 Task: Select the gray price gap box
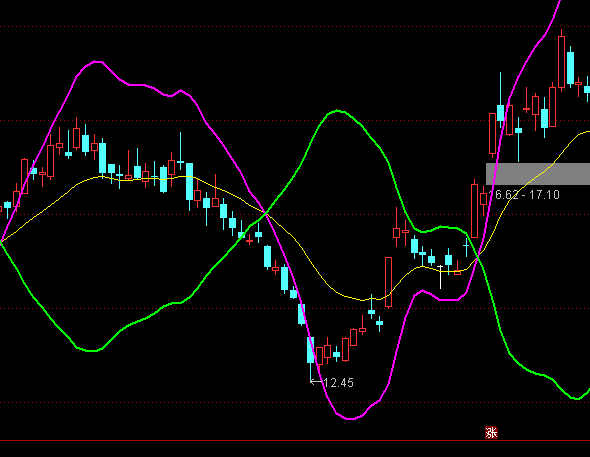click(x=538, y=174)
